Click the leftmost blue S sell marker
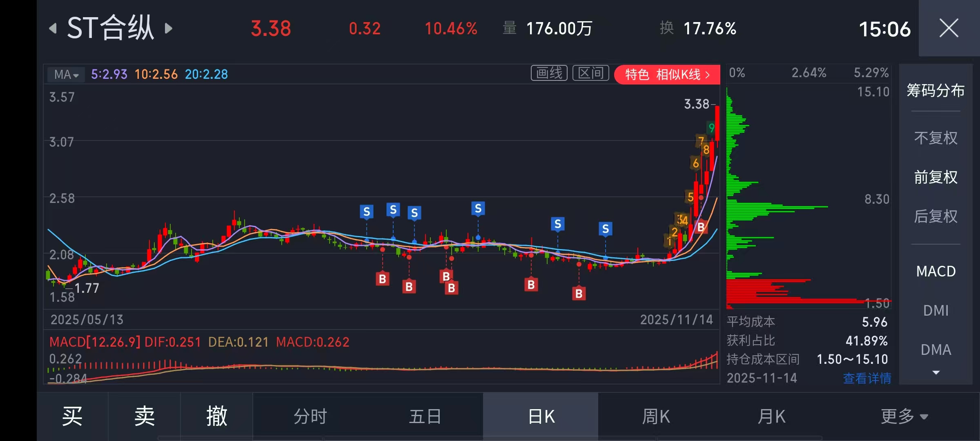This screenshot has height=441, width=980. 366,212
